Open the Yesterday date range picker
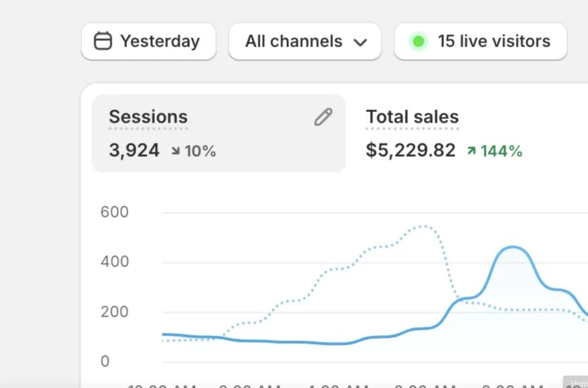This screenshot has height=388, width=588. [149, 42]
